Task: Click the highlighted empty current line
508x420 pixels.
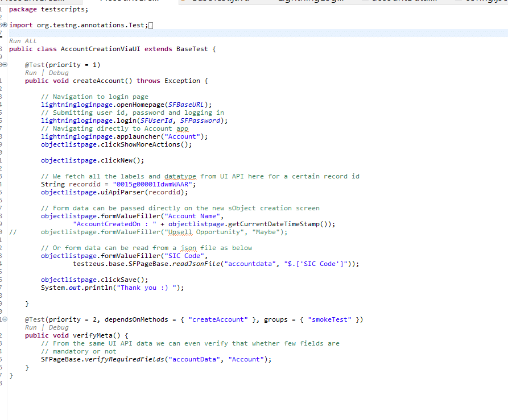Action: 258,33
